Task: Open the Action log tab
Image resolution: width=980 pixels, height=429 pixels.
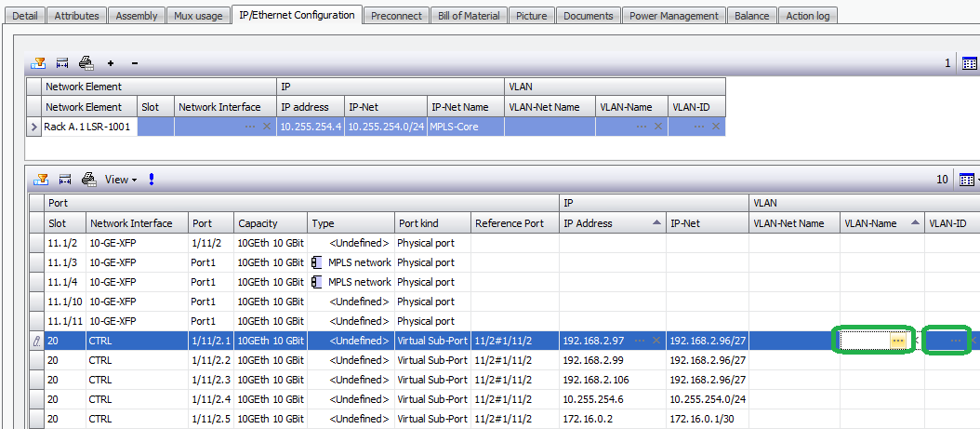Action: click(808, 16)
